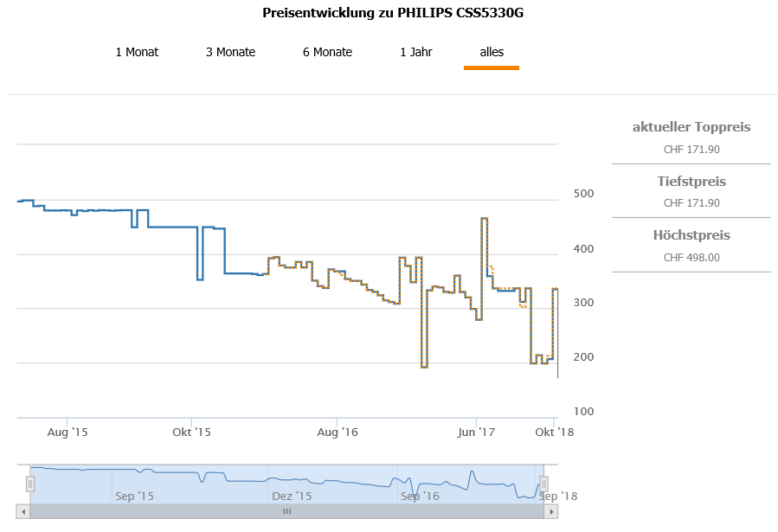778x532 pixels.
Task: Click the scrollbar grip in the navigator
Action: [x=286, y=511]
